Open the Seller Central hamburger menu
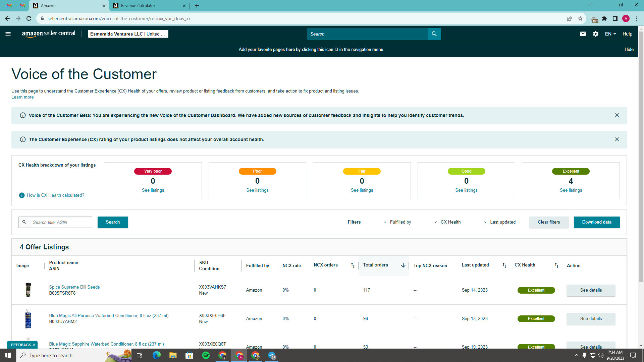This screenshot has width=644, height=362. (x=8, y=34)
